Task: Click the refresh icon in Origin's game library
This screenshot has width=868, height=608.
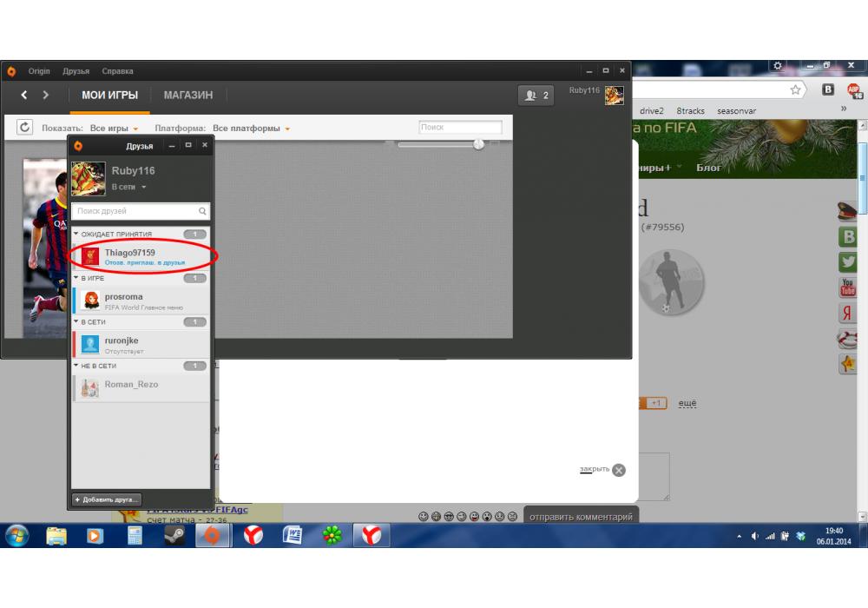Action: click(25, 128)
